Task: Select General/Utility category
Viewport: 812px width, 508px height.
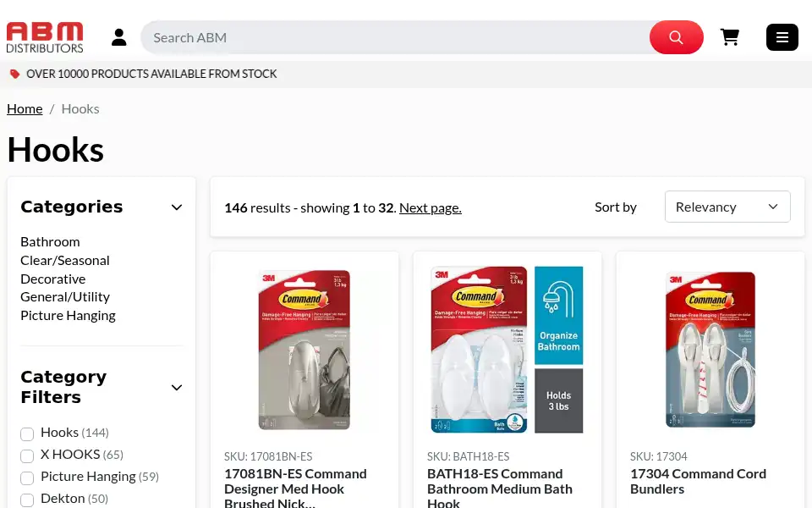Action: [65, 297]
